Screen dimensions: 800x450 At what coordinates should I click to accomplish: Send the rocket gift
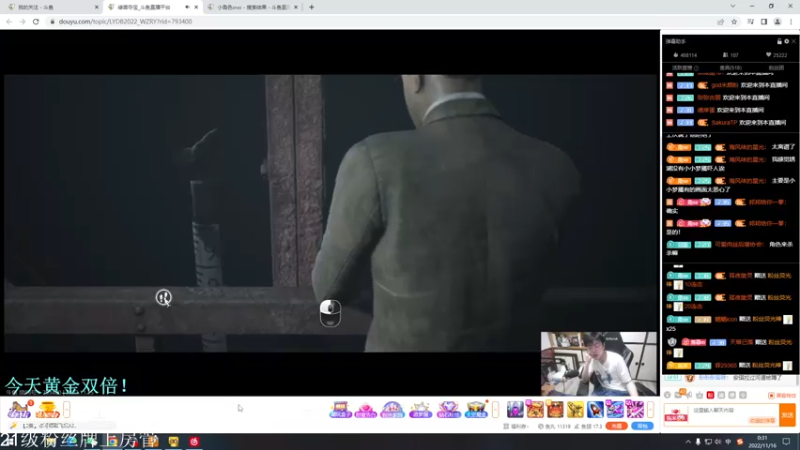tap(595, 409)
